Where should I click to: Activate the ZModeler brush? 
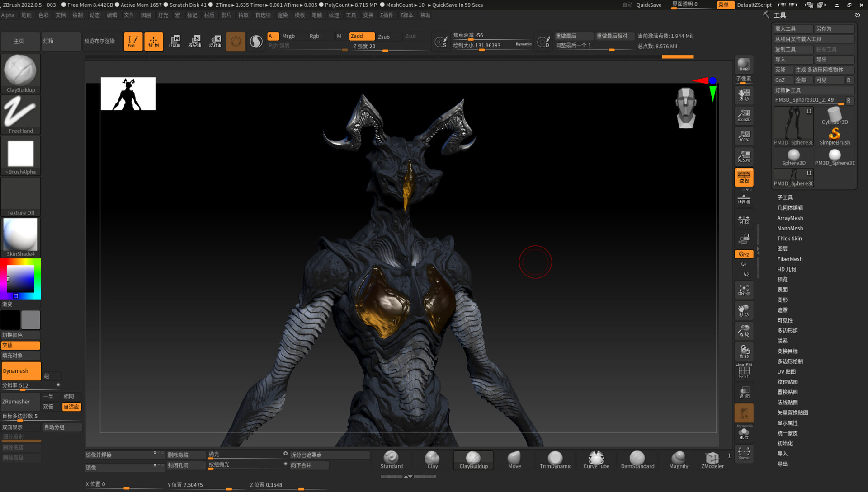coord(712,459)
